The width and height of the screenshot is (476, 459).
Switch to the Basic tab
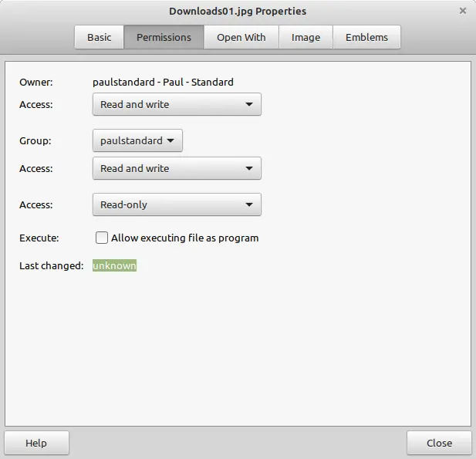point(99,37)
